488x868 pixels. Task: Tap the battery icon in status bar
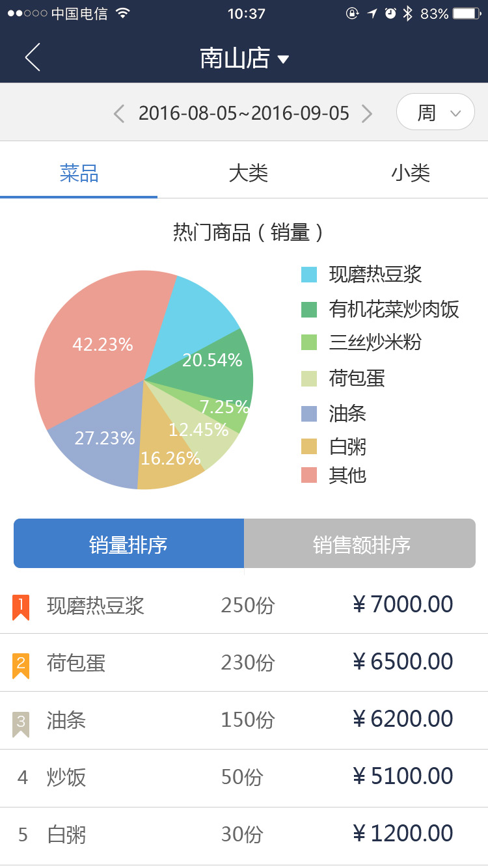point(467,14)
